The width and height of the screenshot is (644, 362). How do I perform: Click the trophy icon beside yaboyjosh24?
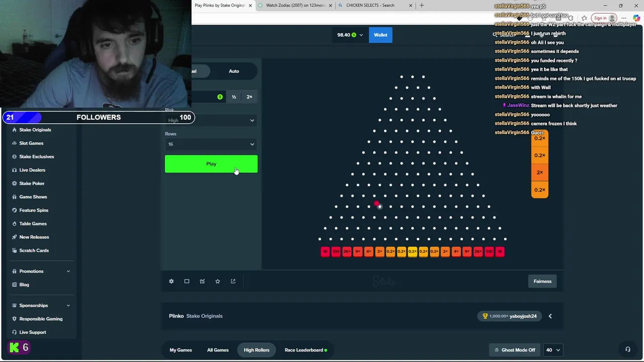(485, 316)
